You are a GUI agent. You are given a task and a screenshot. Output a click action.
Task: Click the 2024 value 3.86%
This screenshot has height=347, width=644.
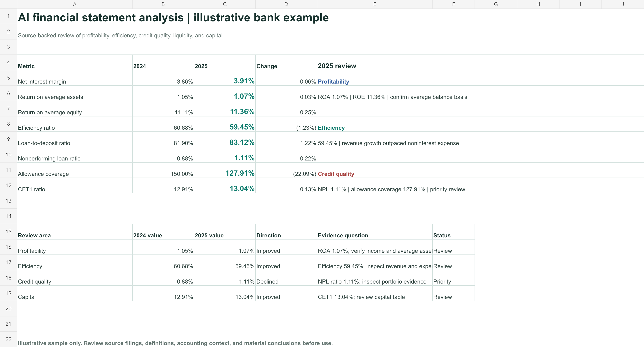[x=163, y=78]
